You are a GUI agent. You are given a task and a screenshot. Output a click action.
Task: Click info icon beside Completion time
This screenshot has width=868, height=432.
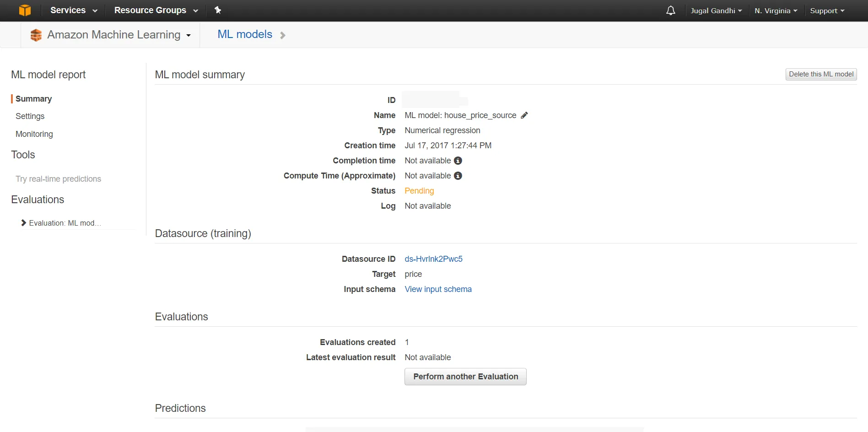point(458,161)
